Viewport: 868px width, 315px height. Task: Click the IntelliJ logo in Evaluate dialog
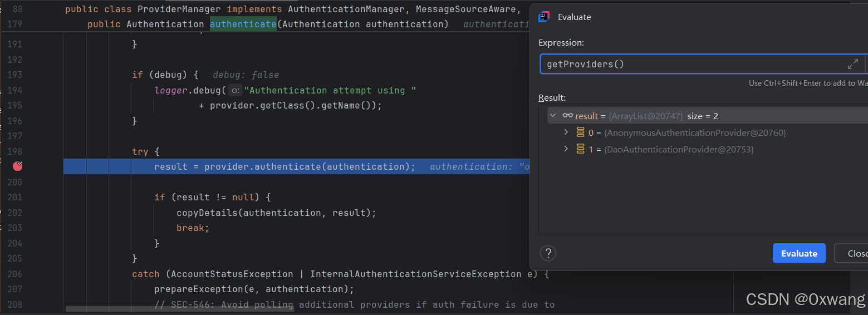tap(544, 17)
